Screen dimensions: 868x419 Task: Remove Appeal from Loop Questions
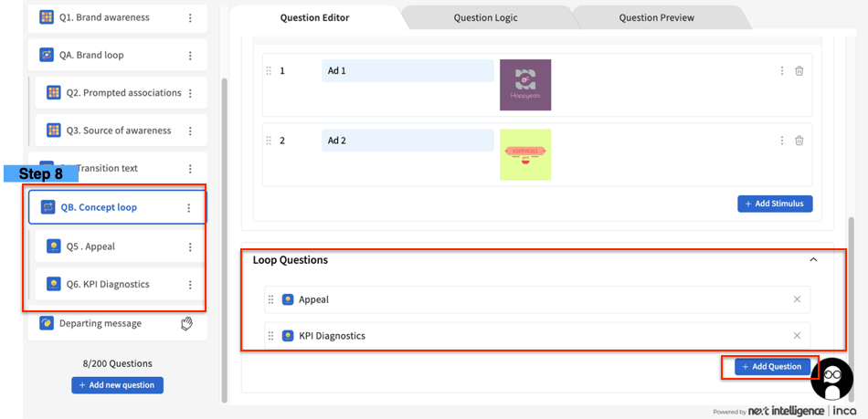click(797, 299)
